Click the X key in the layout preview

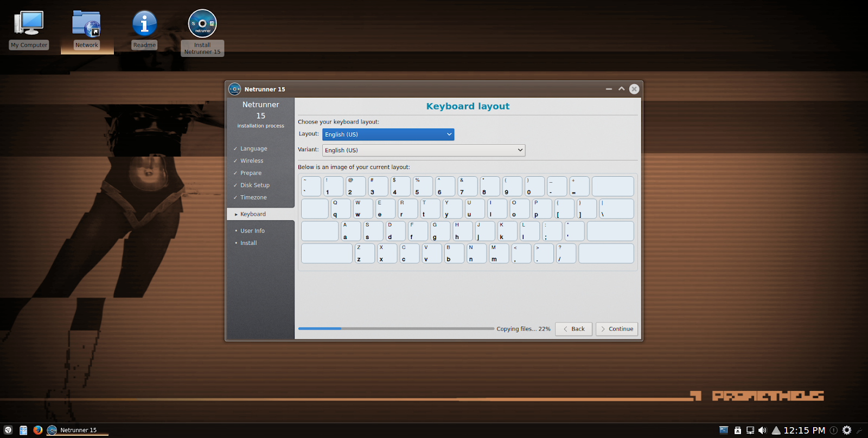[x=387, y=253]
